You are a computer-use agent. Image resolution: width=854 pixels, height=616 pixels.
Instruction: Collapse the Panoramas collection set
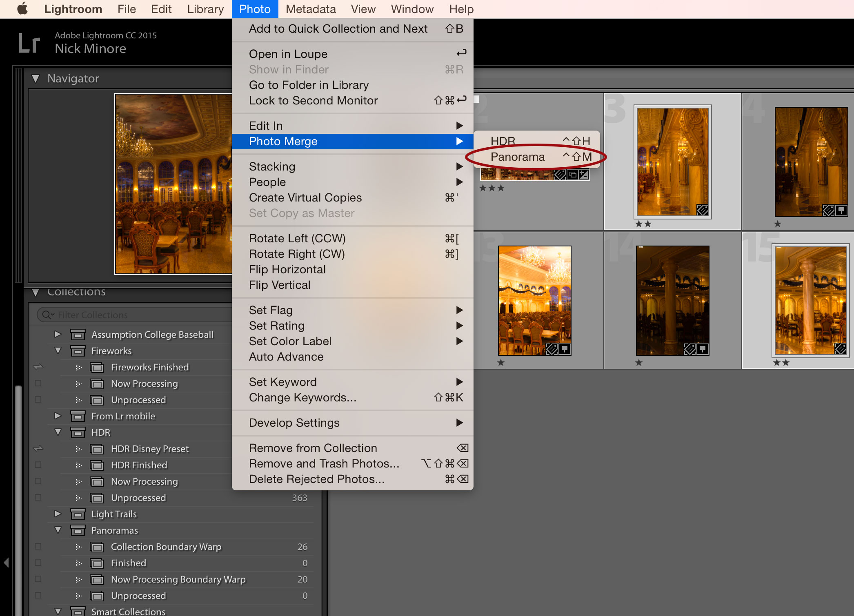coord(58,530)
